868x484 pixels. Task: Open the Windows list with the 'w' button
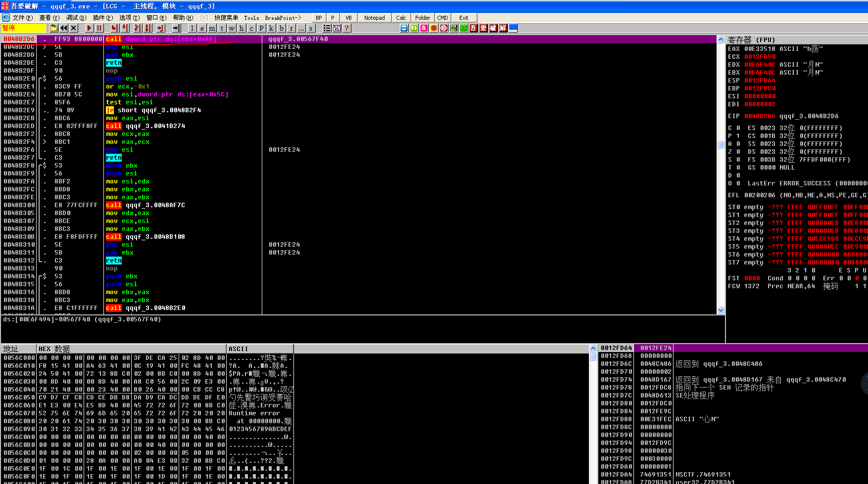232,28
